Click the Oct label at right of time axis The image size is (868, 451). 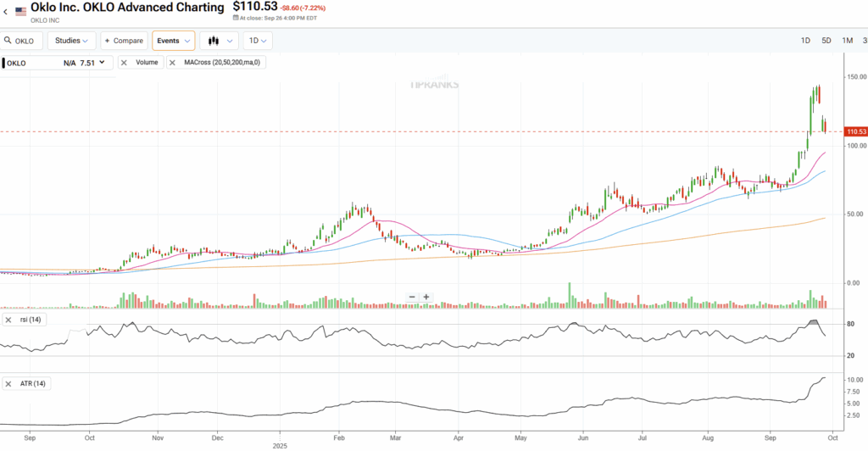(832, 437)
